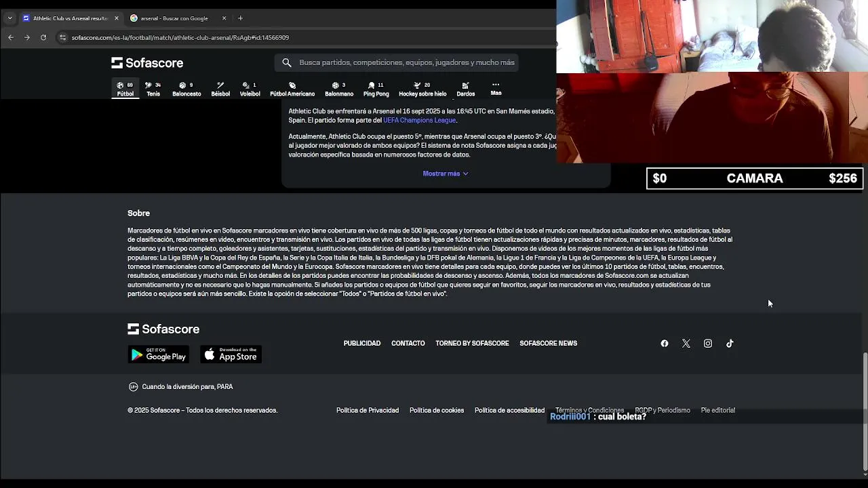The height and width of the screenshot is (488, 868).
Task: Open the Sofascore logo in header
Action: tap(147, 62)
